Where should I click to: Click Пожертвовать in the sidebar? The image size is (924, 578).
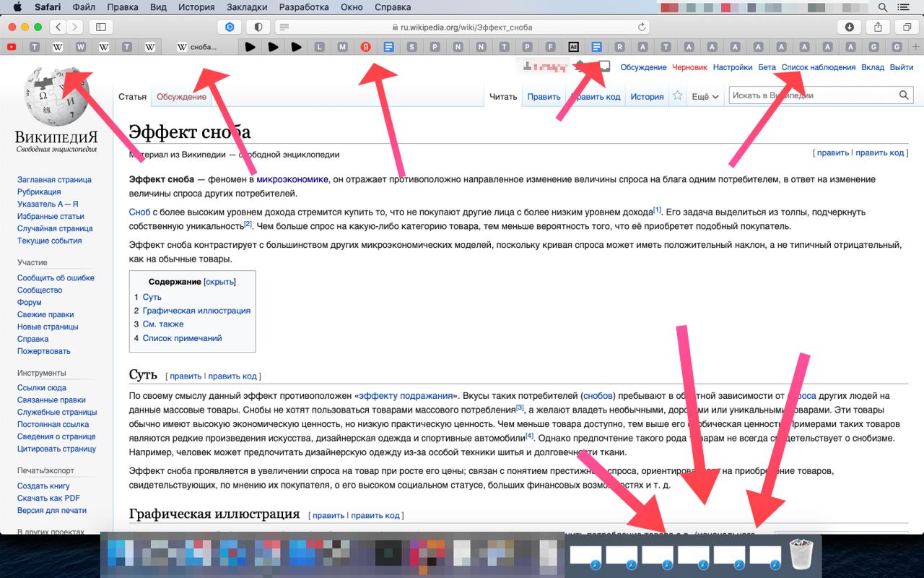[x=44, y=351]
